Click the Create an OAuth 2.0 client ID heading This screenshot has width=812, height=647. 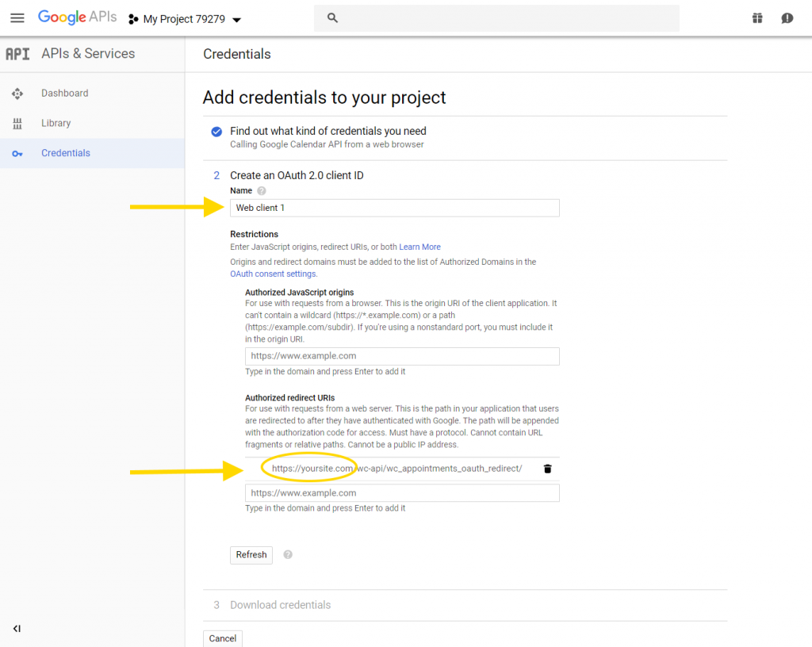[297, 175]
